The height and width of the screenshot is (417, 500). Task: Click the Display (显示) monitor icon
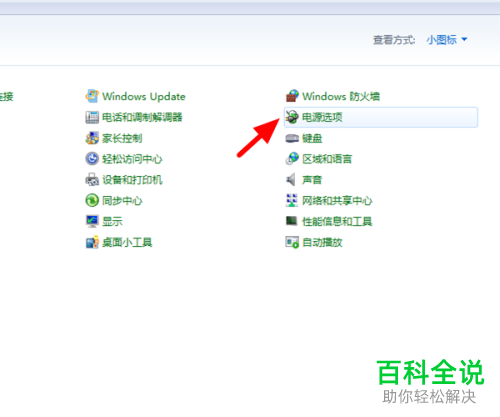[x=92, y=221]
